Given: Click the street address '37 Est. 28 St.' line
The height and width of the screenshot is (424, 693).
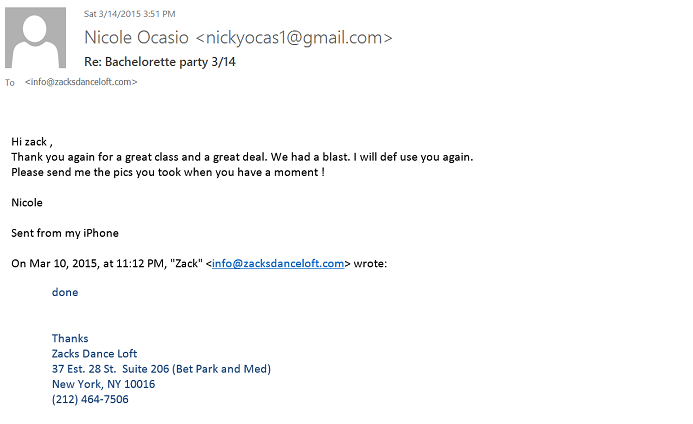Looking at the screenshot, I should (161, 369).
